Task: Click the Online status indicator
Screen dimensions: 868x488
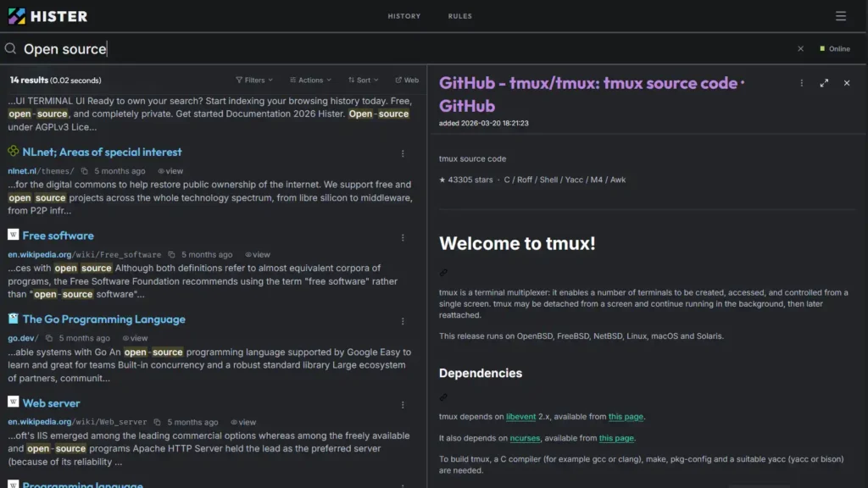Action: click(835, 48)
